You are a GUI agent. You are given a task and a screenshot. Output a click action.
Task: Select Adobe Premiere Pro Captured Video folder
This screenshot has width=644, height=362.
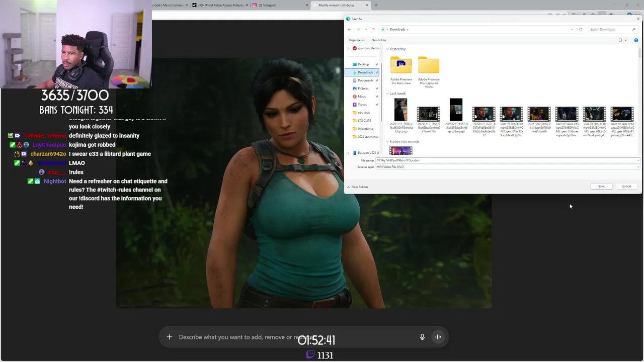coord(429,72)
